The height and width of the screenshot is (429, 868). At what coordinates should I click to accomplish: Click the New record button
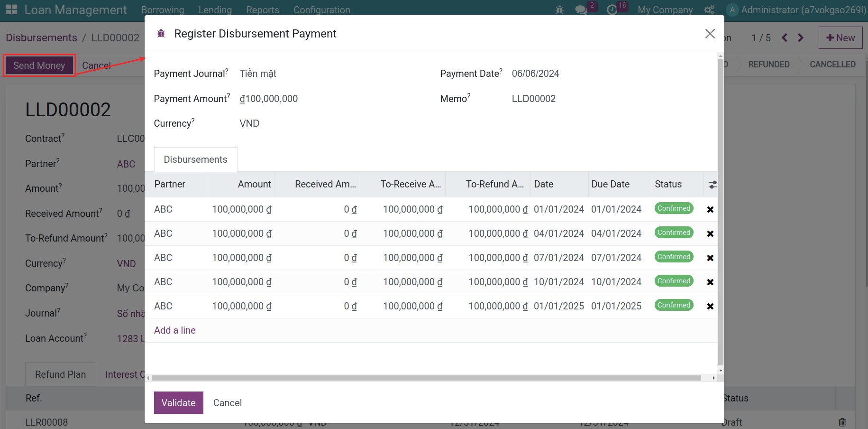(x=841, y=38)
